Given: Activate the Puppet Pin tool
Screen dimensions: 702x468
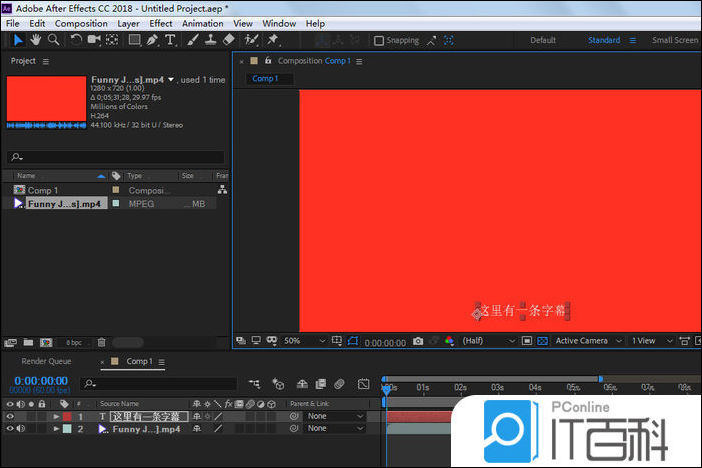Looking at the screenshot, I should [x=273, y=40].
